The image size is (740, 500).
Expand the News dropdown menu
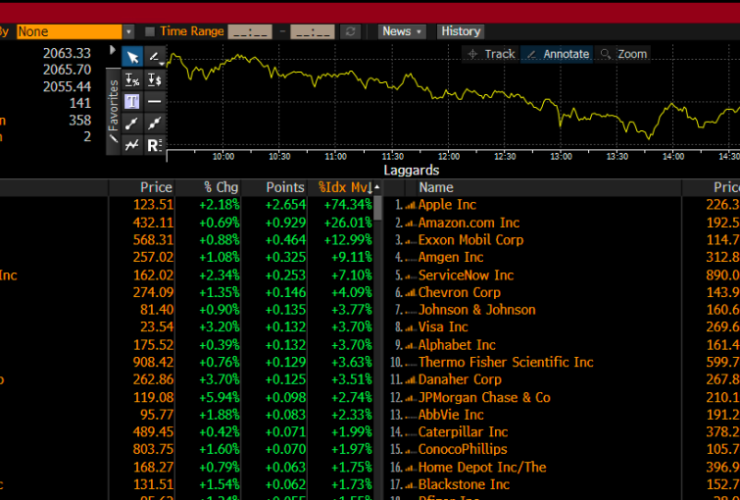pos(402,31)
